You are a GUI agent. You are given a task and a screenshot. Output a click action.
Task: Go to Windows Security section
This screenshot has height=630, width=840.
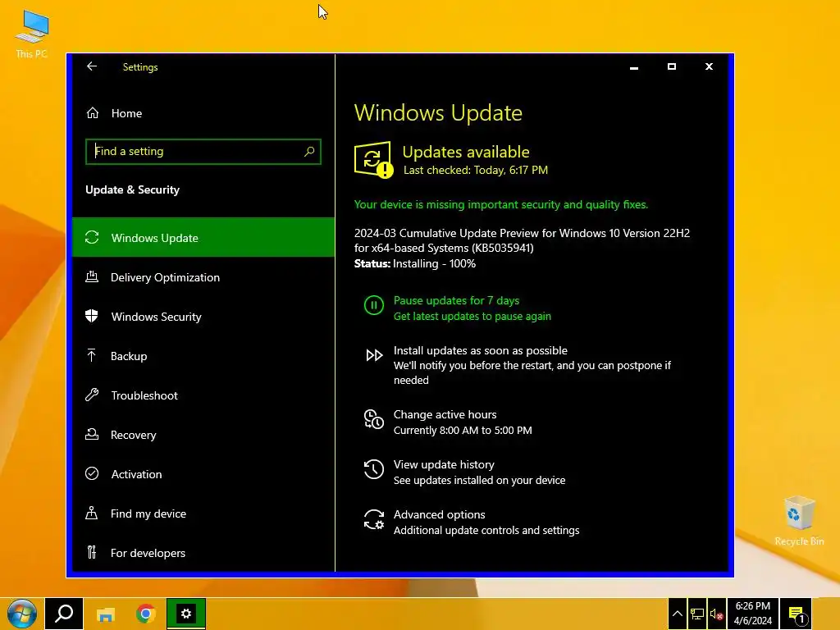203,316
